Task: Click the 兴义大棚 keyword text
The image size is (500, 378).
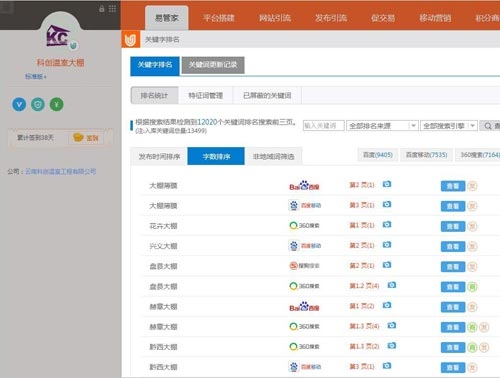Action: click(x=163, y=246)
